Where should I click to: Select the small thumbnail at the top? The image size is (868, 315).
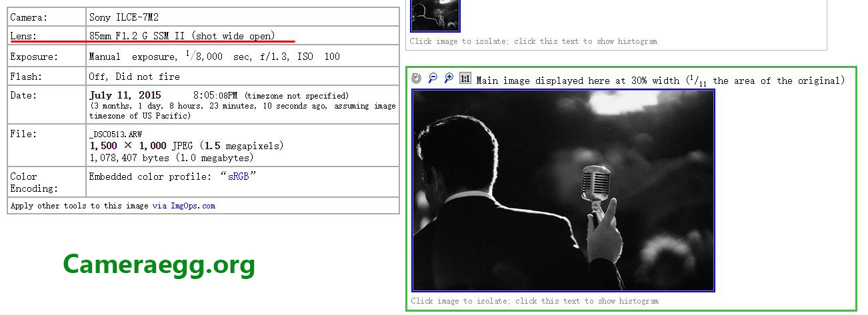tap(435, 15)
